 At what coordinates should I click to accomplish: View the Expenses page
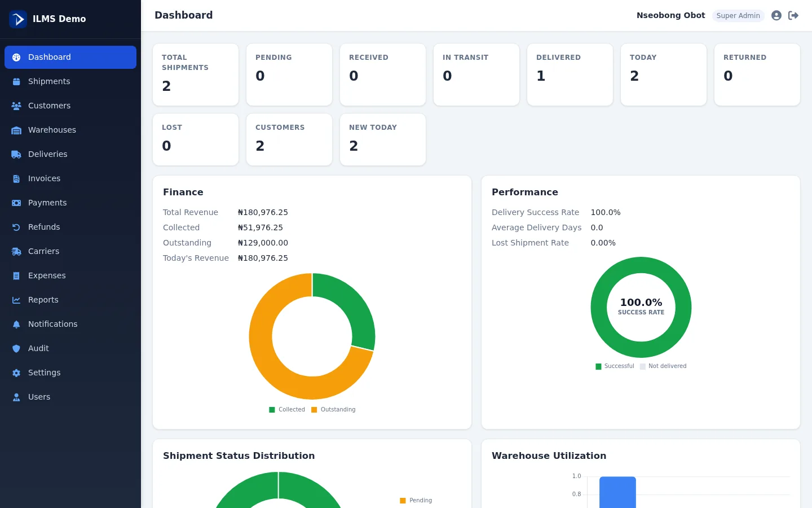(x=70, y=275)
